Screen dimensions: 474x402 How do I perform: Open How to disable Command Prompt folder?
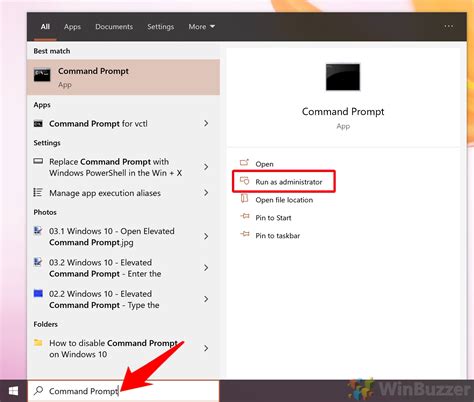coord(123,349)
